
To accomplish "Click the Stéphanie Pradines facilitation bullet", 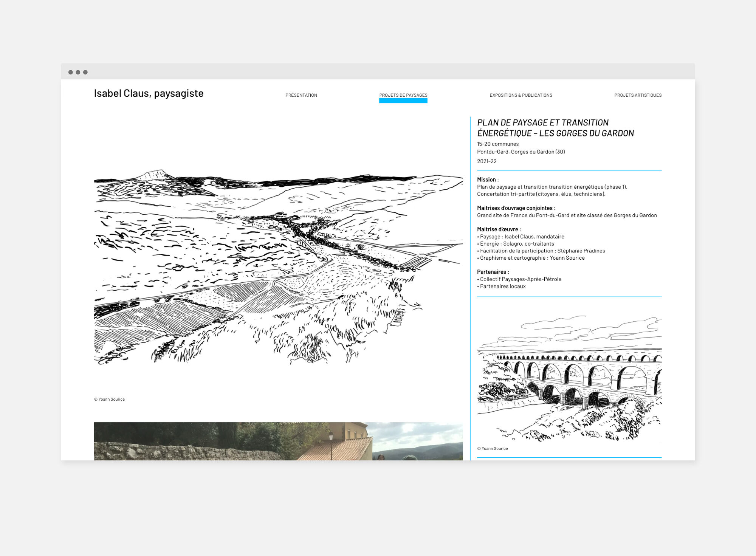I will pos(541,251).
